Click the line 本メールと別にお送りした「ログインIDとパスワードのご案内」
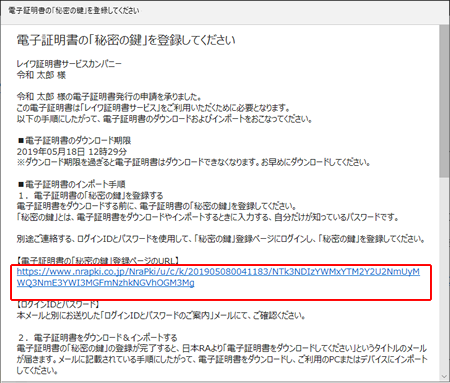The width and height of the screenshot is (450, 383). (x=161, y=316)
